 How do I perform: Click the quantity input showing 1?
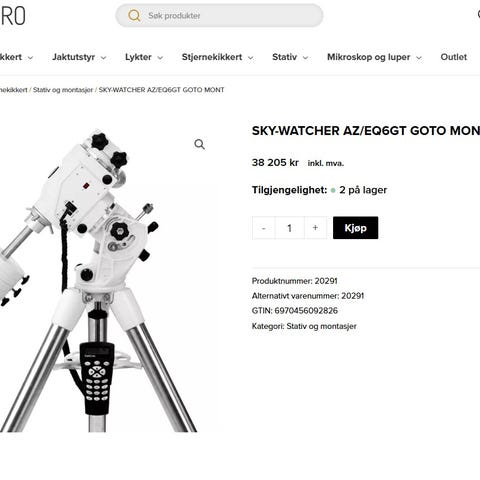pos(289,228)
